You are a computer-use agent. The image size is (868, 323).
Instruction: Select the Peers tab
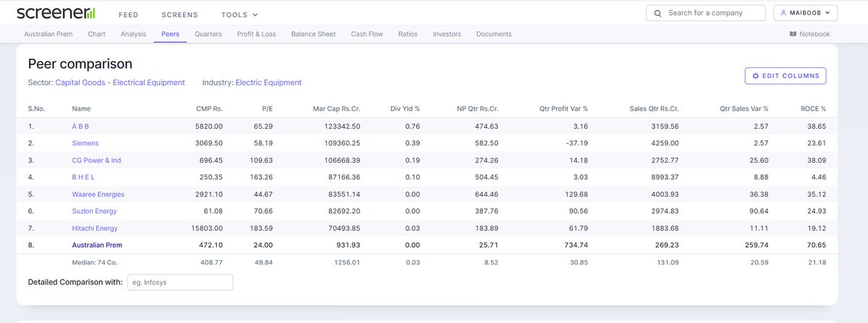[x=171, y=34]
